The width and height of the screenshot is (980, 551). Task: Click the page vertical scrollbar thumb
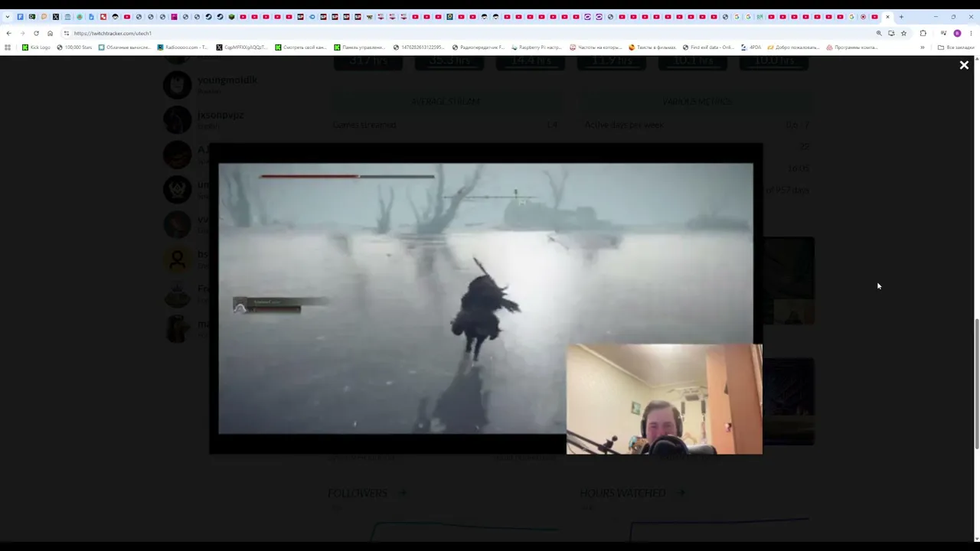(x=976, y=383)
